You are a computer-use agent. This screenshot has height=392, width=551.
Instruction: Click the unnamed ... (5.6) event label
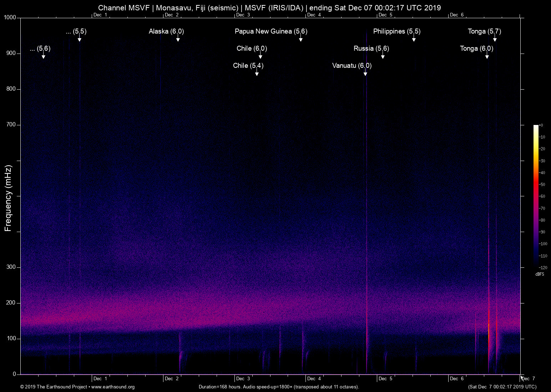(40, 49)
